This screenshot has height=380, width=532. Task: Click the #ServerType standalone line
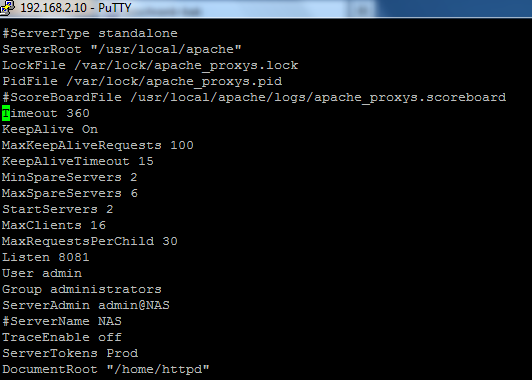point(90,33)
